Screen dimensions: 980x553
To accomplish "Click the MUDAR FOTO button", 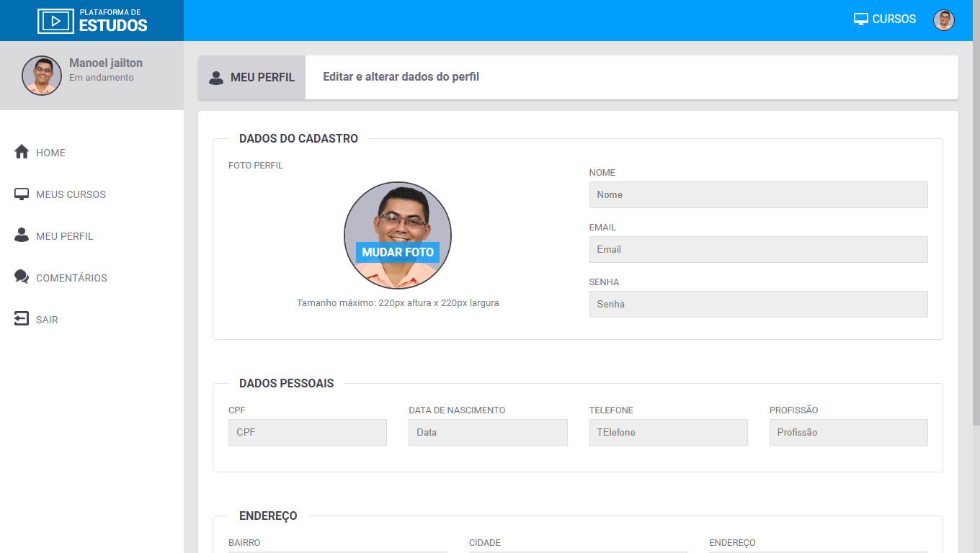I will point(398,252).
